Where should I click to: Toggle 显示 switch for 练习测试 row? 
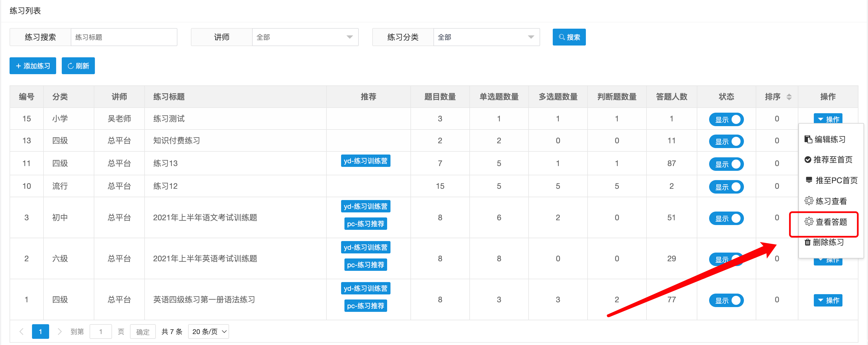726,119
